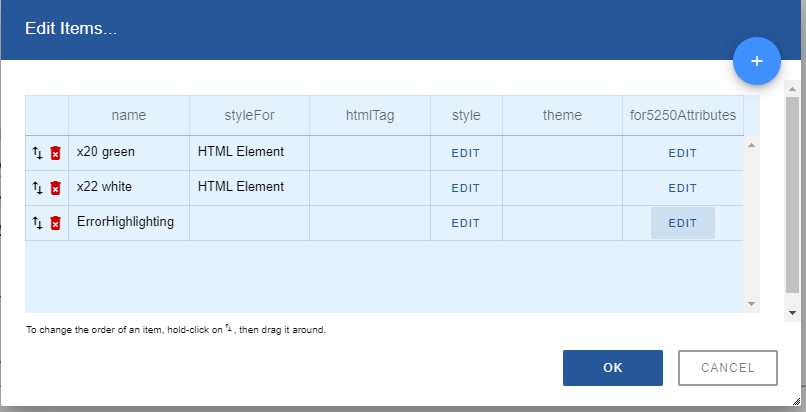Click the empty styleFor cell of ErrorHighlighting
The height and width of the screenshot is (412, 806).
(249, 223)
